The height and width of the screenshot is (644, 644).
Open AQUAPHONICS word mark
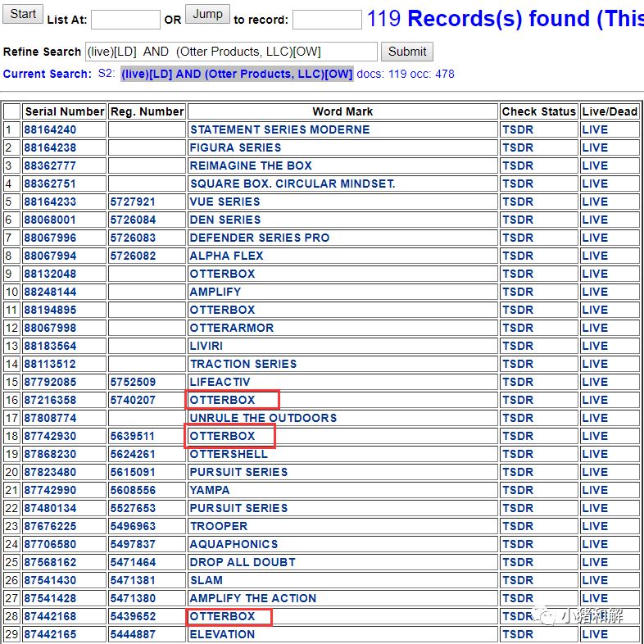click(x=234, y=545)
